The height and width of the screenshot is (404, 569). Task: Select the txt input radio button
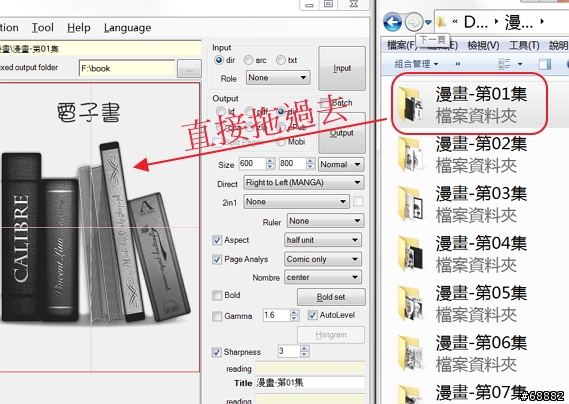281,60
